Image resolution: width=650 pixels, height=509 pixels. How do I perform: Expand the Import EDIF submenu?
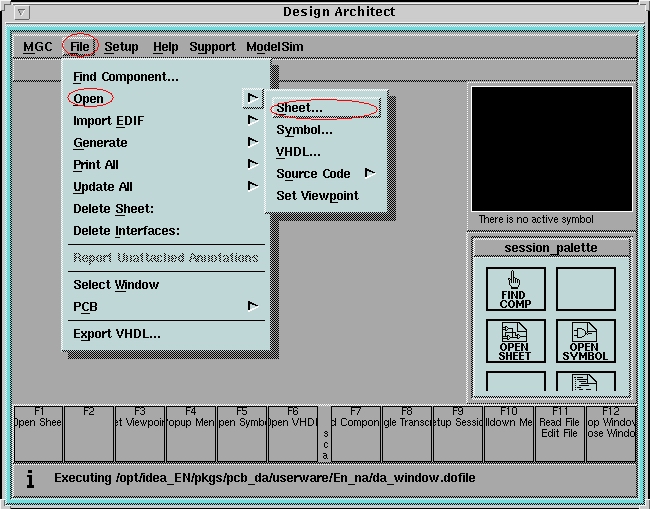click(x=253, y=121)
